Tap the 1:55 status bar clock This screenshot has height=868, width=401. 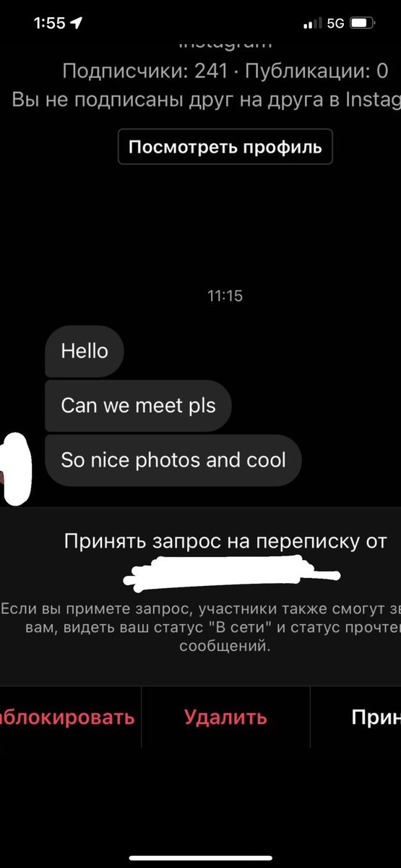tap(49, 23)
